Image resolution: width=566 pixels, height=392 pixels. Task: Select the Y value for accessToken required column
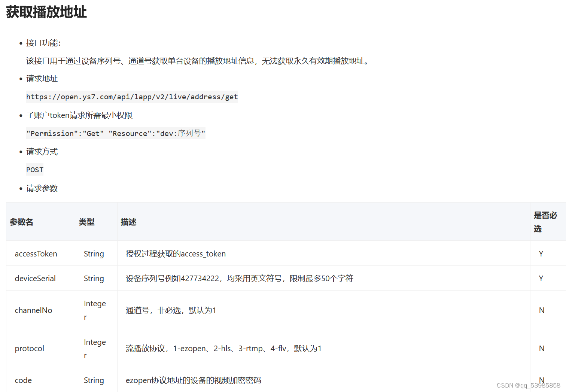pyautogui.click(x=541, y=253)
